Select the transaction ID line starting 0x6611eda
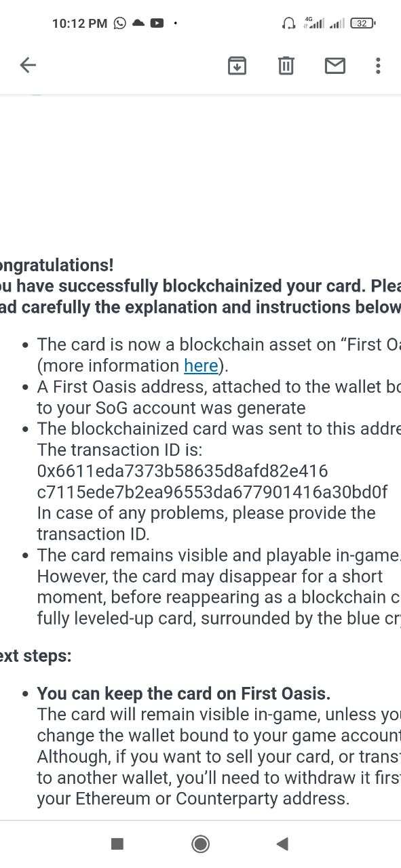This screenshot has width=401, height=868. tap(183, 471)
